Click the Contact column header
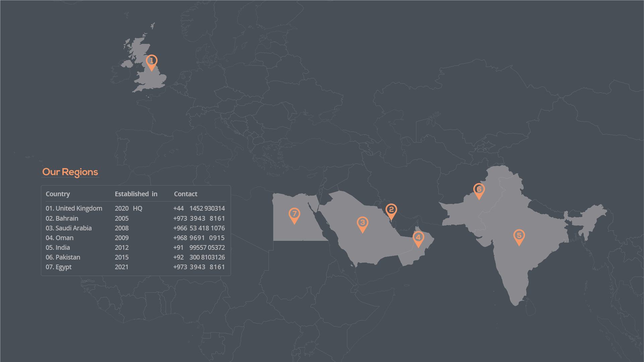The width and height of the screenshot is (644, 362). (185, 194)
